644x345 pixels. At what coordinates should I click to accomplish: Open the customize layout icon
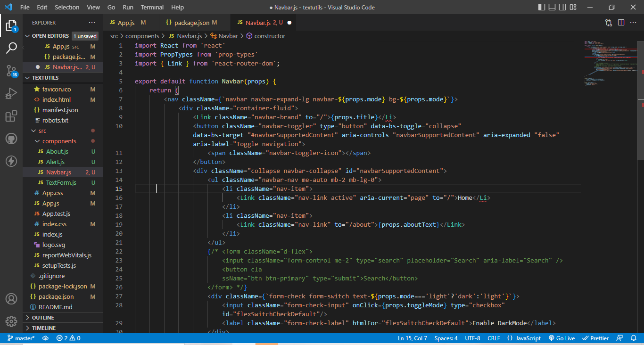click(x=572, y=7)
